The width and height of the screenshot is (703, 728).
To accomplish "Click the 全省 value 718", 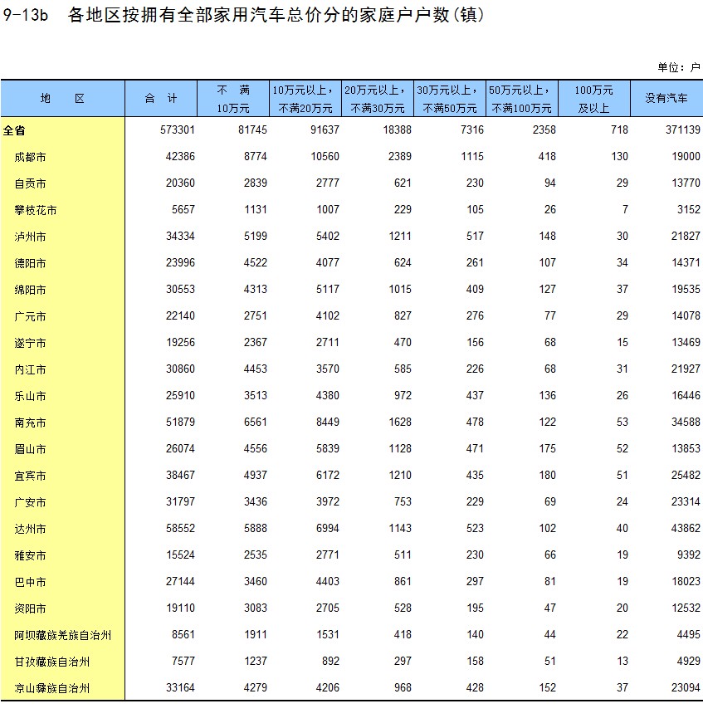I will coord(619,129).
